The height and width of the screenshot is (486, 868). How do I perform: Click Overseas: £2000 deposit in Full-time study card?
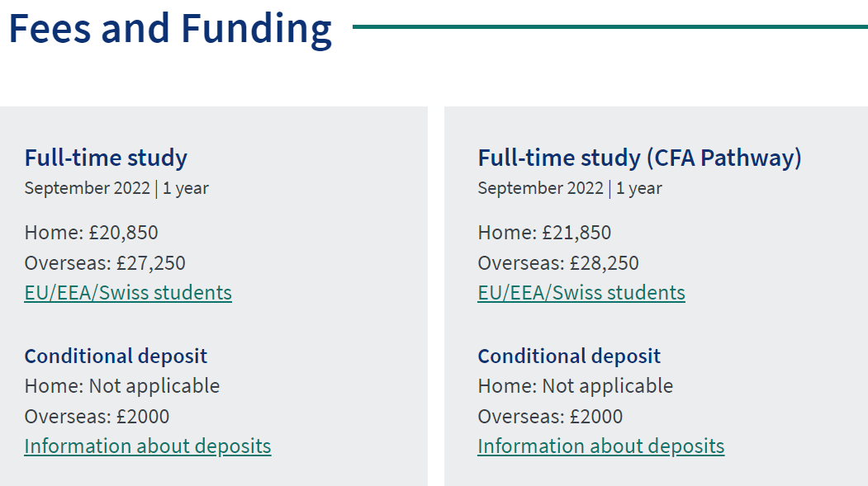click(97, 417)
